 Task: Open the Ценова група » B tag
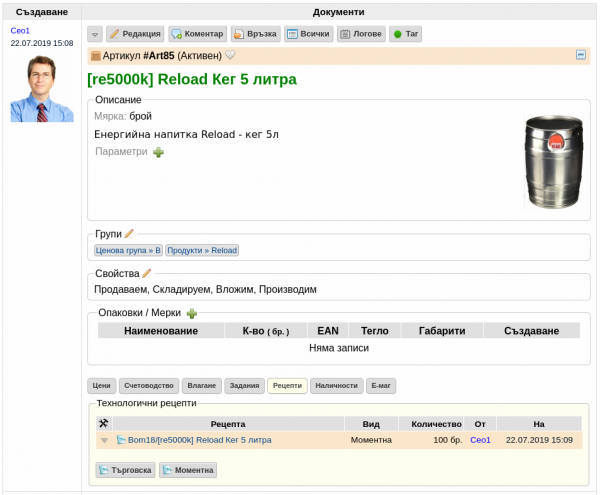coord(128,250)
